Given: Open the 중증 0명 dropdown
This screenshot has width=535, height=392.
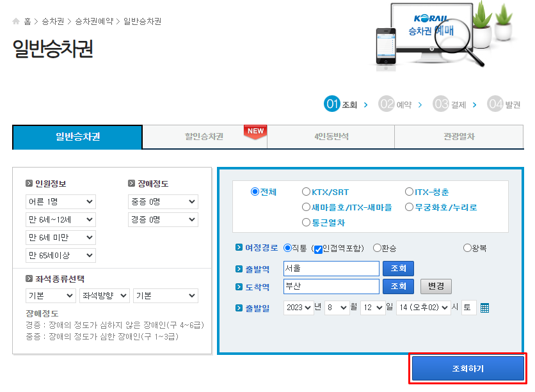Looking at the screenshot, I should [163, 201].
